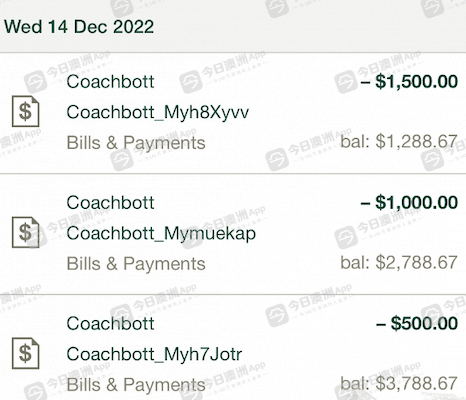Viewport: 466px width, 400px height.
Task: Tap the – $1,500.00 amount
Action: (x=409, y=82)
